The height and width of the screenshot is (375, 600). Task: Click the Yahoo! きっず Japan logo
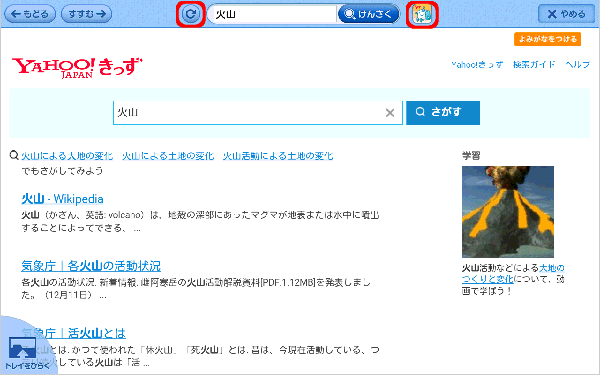77,68
